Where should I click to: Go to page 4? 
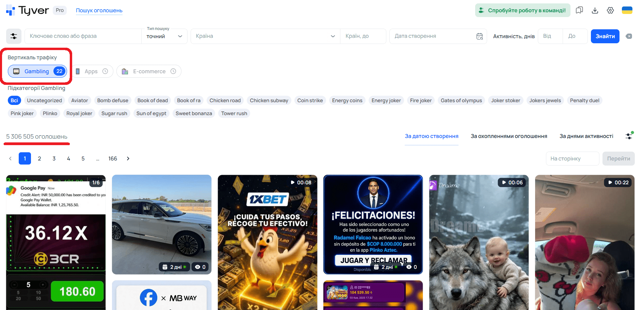tap(68, 158)
